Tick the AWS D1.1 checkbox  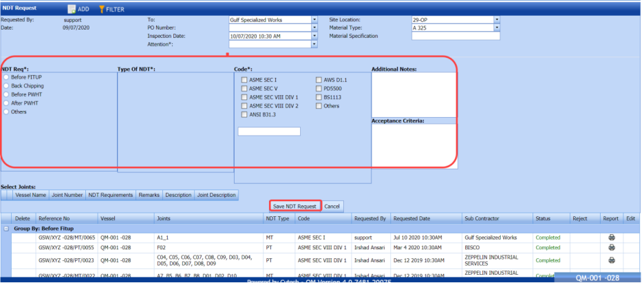(318, 81)
